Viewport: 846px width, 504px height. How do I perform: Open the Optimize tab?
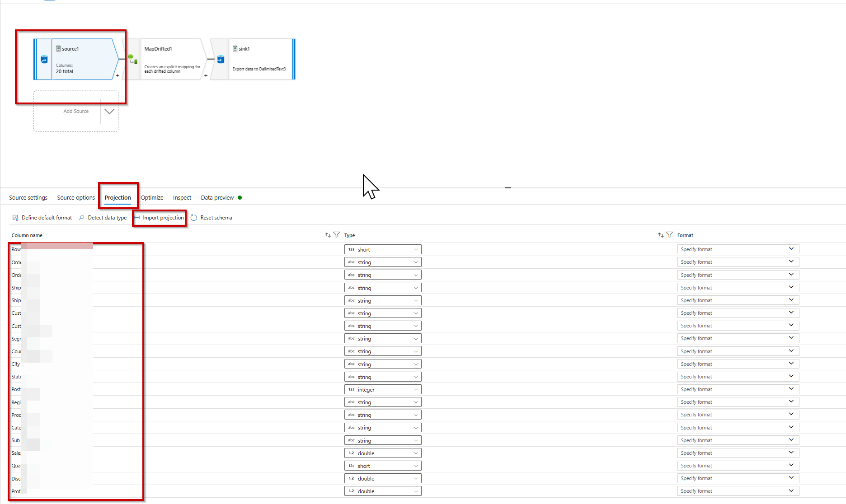coord(152,198)
